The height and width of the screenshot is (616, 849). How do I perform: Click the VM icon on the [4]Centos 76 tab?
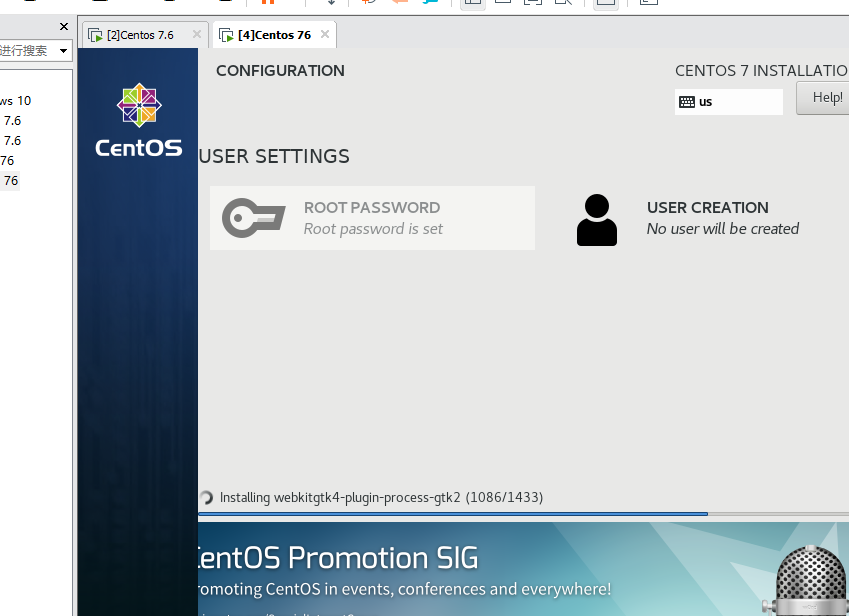point(226,35)
